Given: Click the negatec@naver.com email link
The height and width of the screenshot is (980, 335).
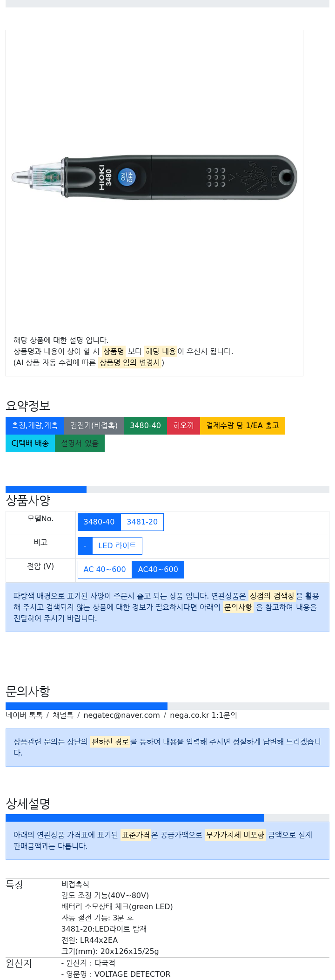Looking at the screenshot, I should tap(121, 715).
